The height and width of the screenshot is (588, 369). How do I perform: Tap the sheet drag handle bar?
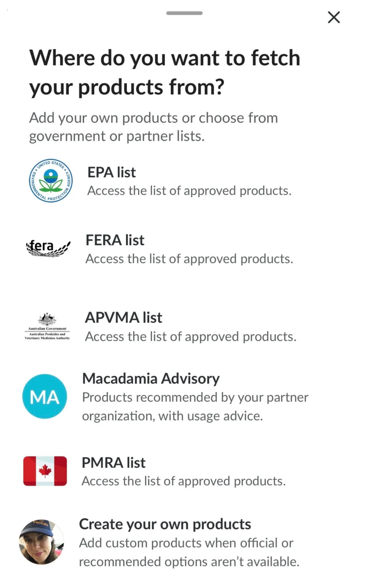[184, 13]
